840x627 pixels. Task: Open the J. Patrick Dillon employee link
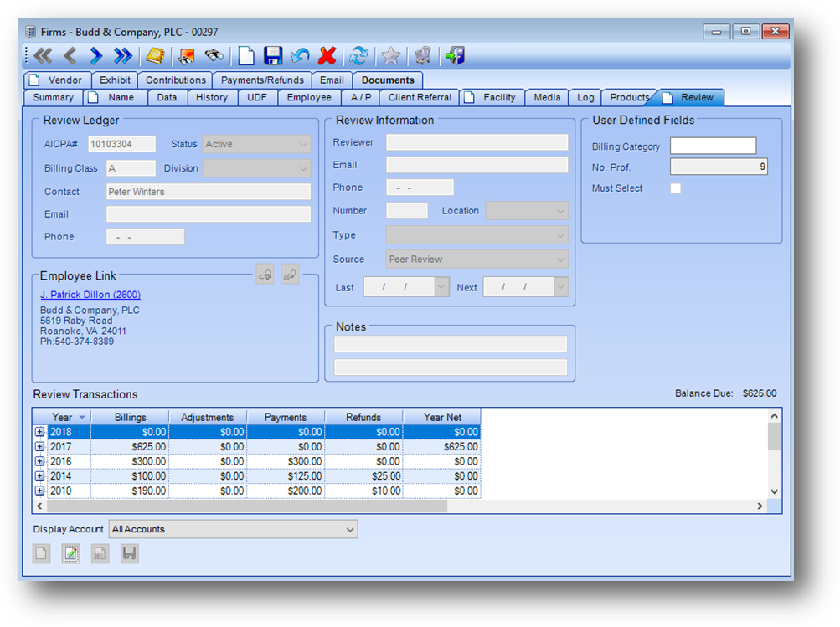(90, 295)
